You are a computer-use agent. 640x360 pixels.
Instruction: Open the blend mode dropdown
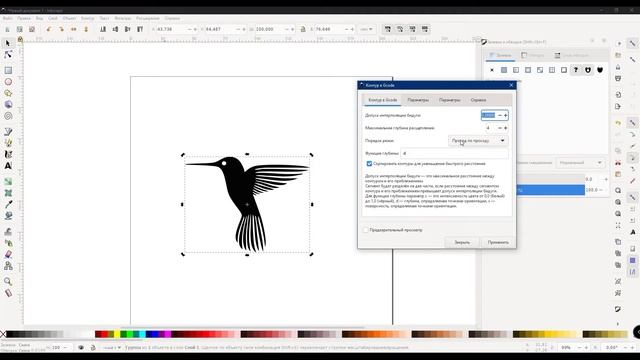(580, 162)
